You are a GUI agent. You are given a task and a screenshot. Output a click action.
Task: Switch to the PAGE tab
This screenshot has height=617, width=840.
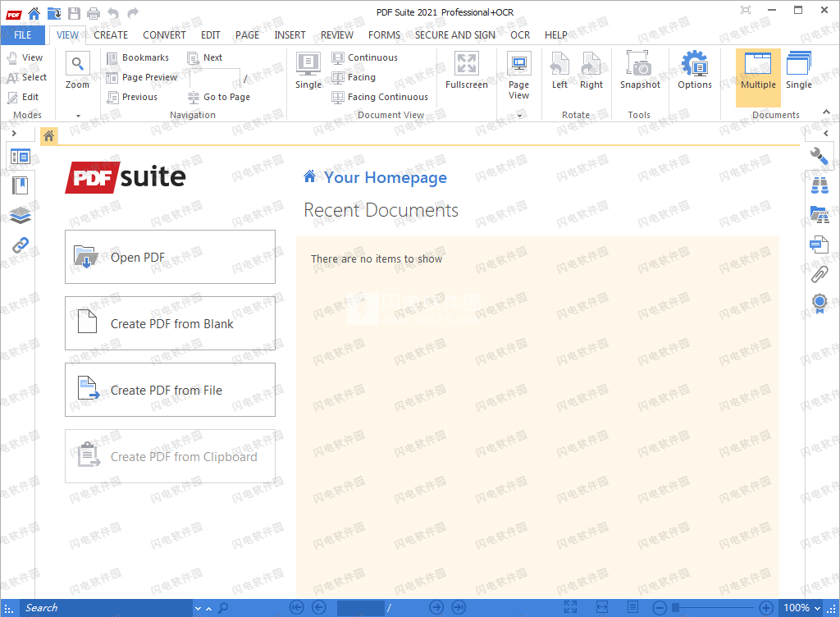[247, 34]
